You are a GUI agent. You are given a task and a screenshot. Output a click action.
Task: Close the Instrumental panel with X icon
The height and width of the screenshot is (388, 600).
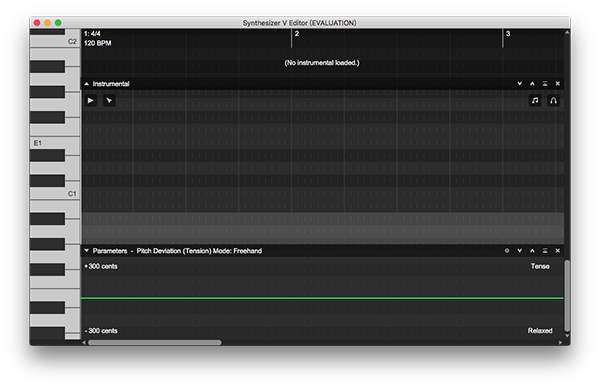[558, 84]
